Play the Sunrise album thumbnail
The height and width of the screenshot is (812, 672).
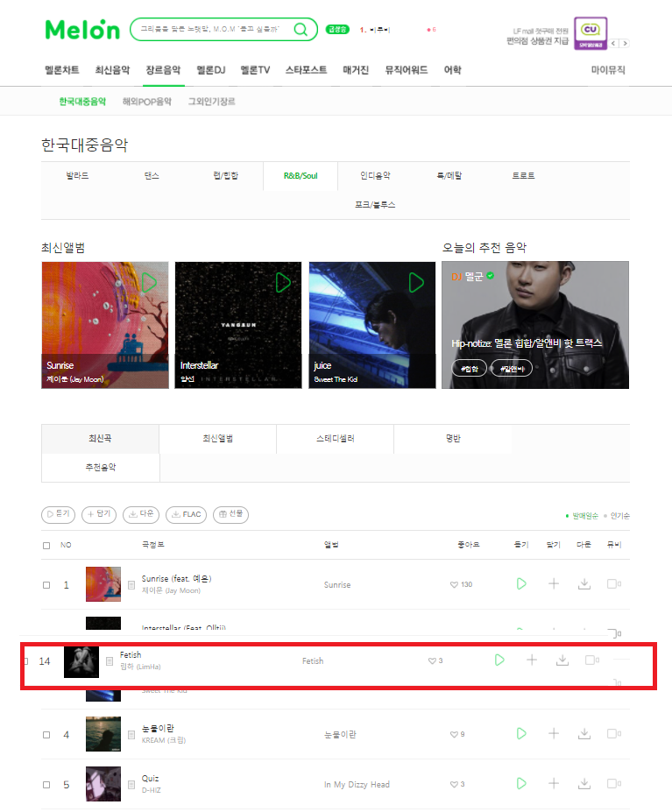click(x=150, y=283)
